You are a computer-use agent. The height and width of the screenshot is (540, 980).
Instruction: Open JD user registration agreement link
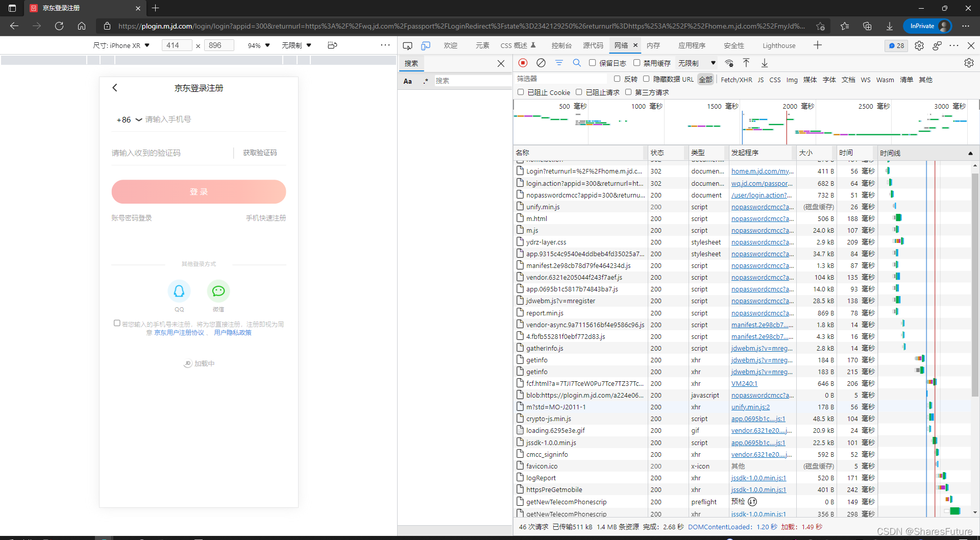point(179,333)
